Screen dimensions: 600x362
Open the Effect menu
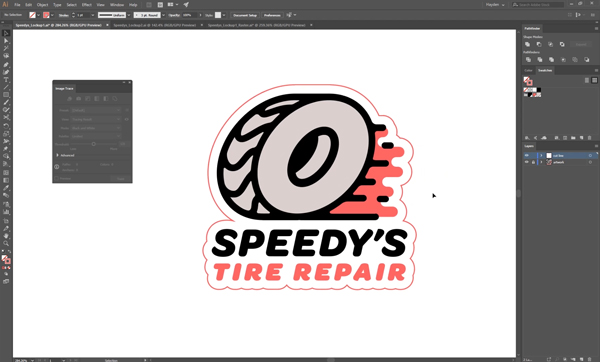tap(86, 5)
